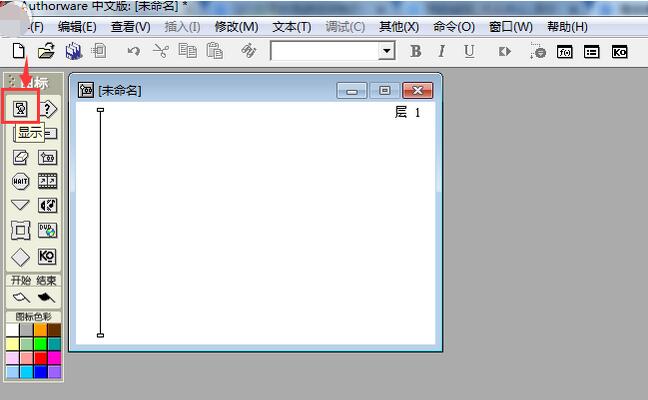648x400 pixels.
Task: Select the Framework icon in palette
Action: click(x=20, y=230)
